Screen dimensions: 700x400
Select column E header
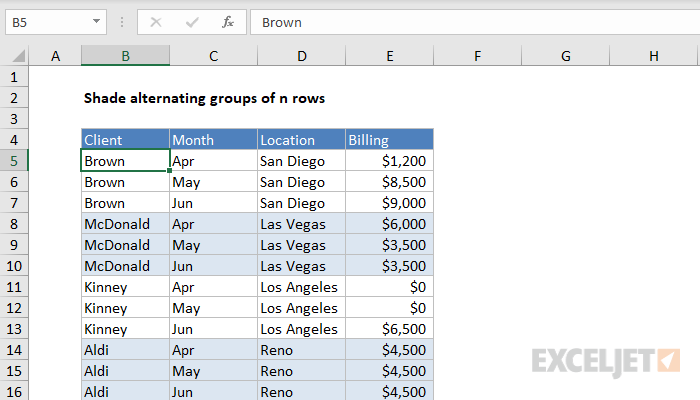tap(390, 56)
